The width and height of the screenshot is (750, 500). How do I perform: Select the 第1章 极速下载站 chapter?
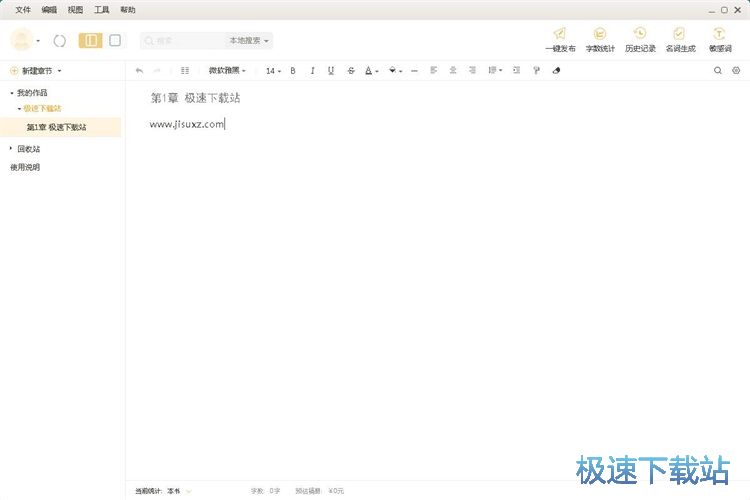[x=60, y=127]
